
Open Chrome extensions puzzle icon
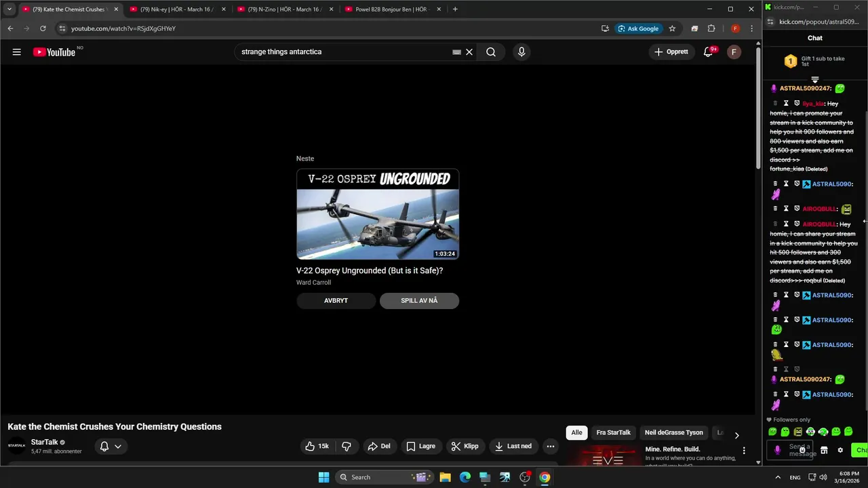point(711,28)
